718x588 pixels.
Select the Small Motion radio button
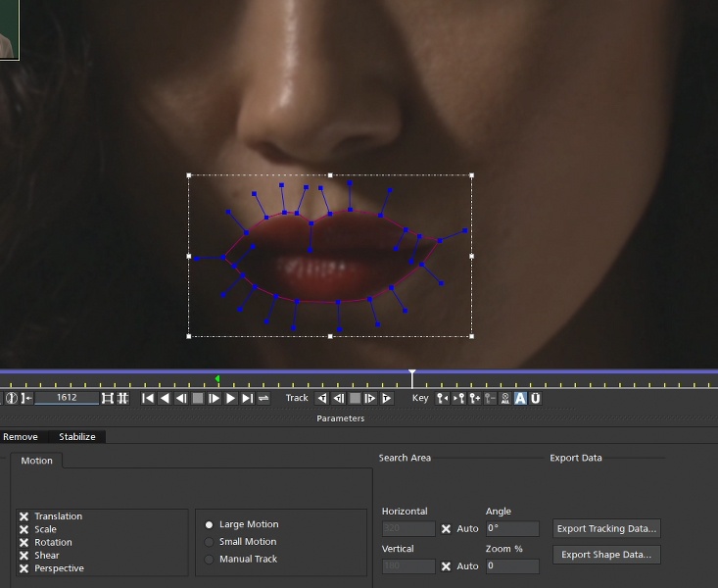[209, 542]
